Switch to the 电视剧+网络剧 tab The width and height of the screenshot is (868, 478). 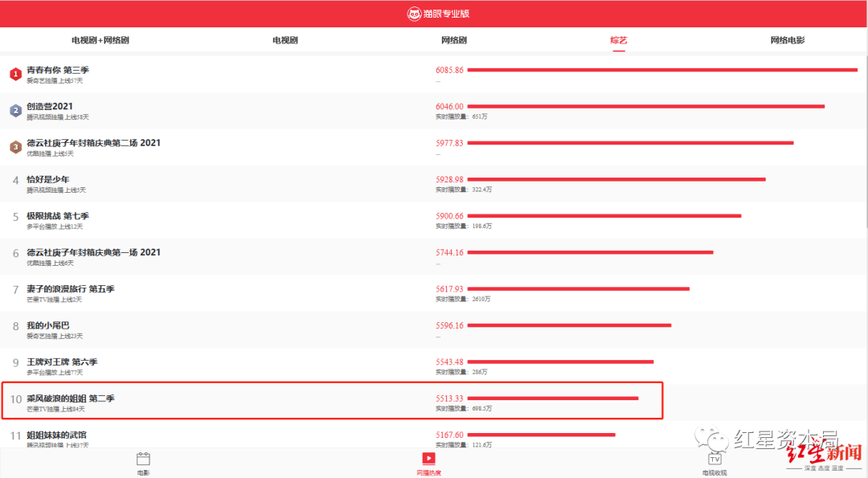(100, 40)
